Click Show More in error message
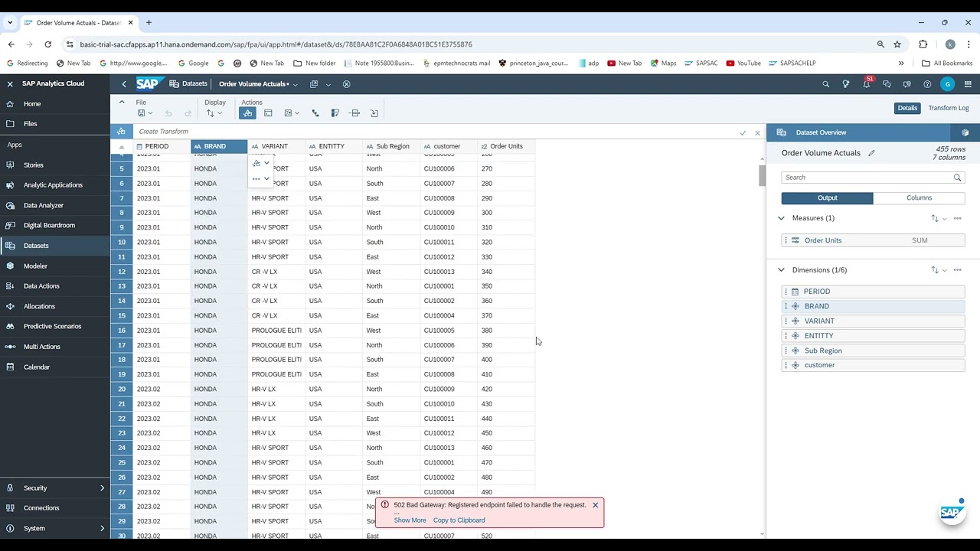Viewport: 980px width, 551px height. pos(410,520)
